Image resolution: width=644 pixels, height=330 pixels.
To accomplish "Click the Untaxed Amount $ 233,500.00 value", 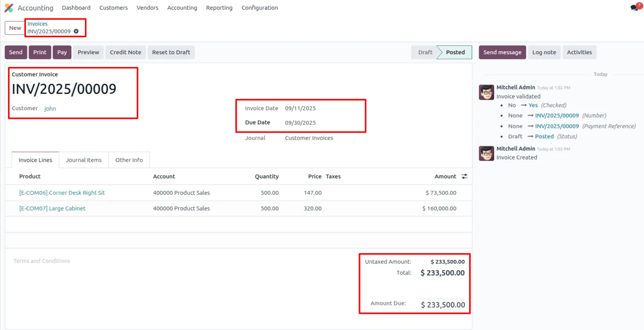I will click(x=448, y=262).
